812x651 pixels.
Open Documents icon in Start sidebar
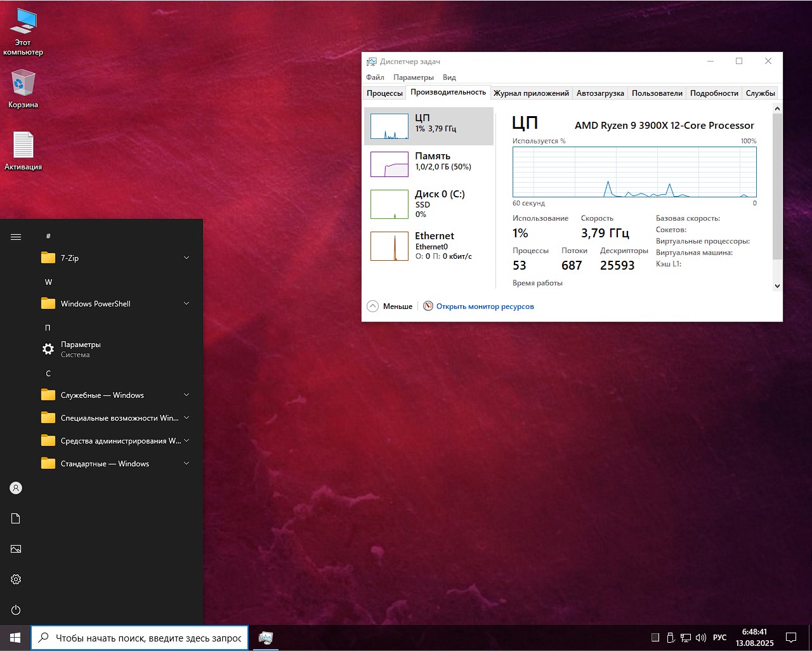click(x=16, y=518)
